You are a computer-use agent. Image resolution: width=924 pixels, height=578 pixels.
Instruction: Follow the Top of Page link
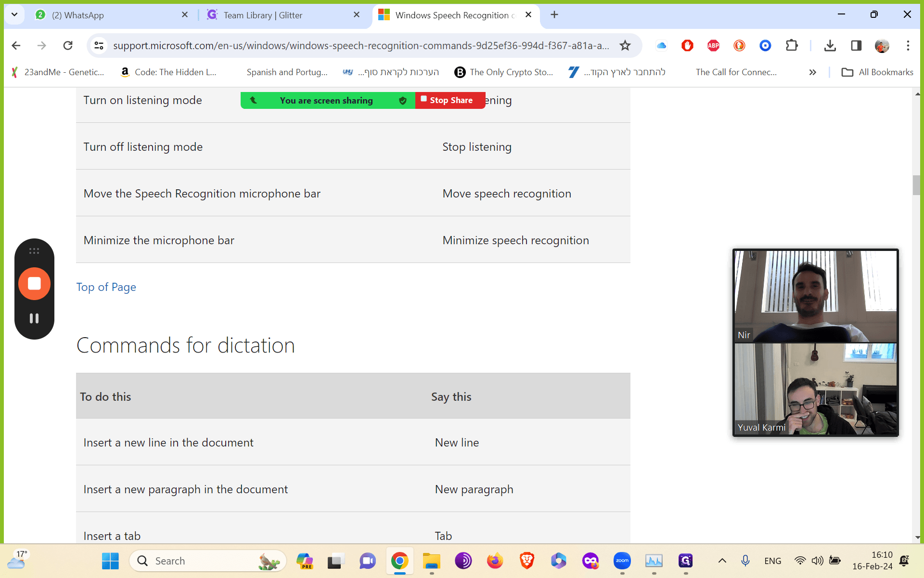106,287
